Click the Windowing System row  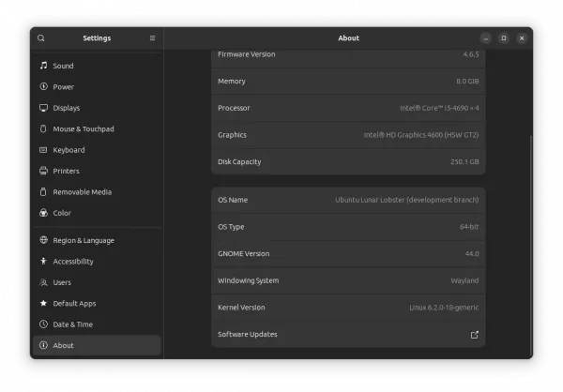[x=348, y=280]
